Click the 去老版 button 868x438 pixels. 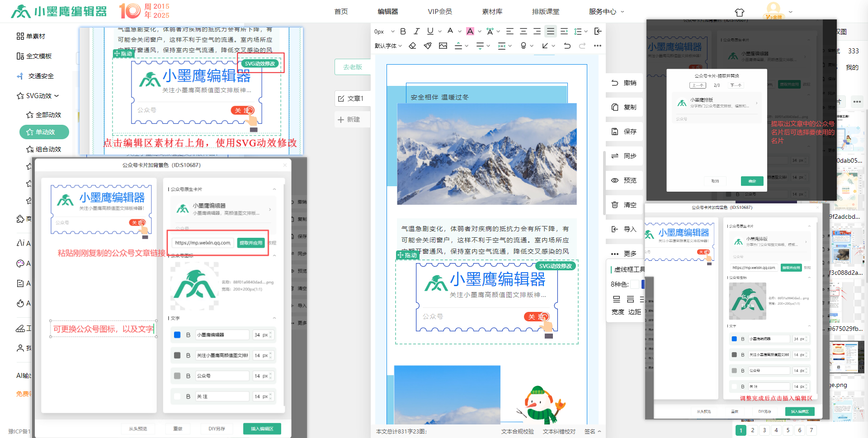(x=353, y=67)
